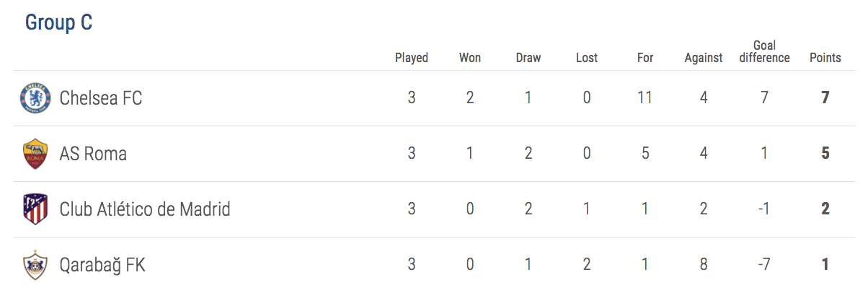This screenshot has height=301, width=868.
Task: Select Qarabağ's goal difference of -7
Action: [764, 265]
